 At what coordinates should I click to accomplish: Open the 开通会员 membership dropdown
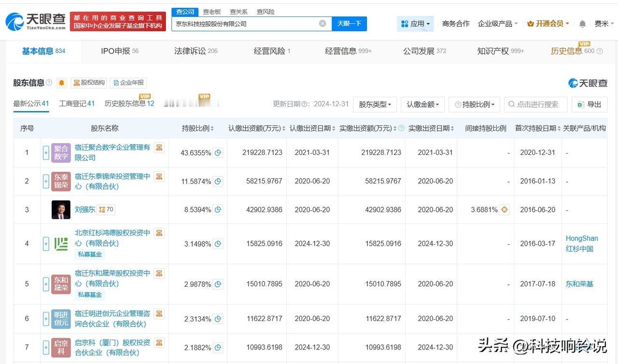(x=548, y=24)
